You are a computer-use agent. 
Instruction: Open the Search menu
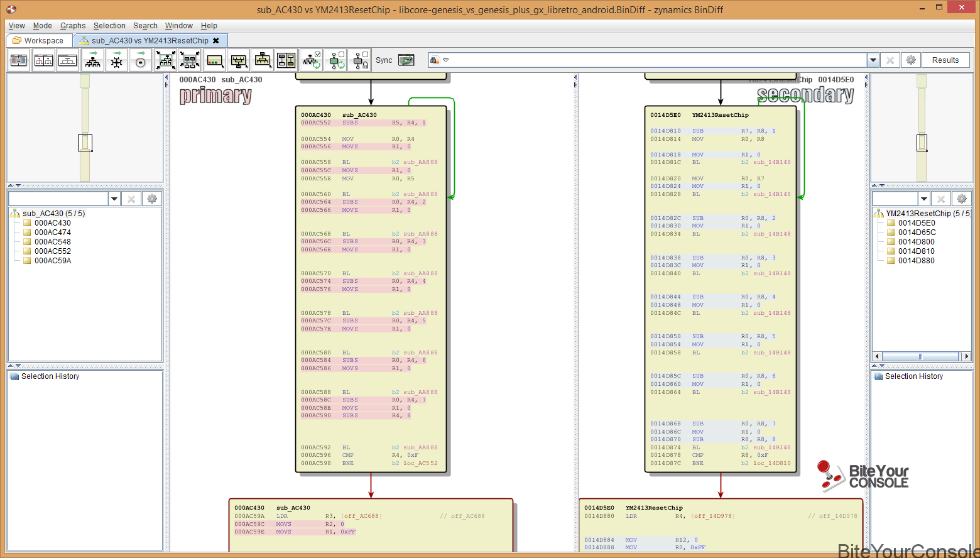[145, 26]
